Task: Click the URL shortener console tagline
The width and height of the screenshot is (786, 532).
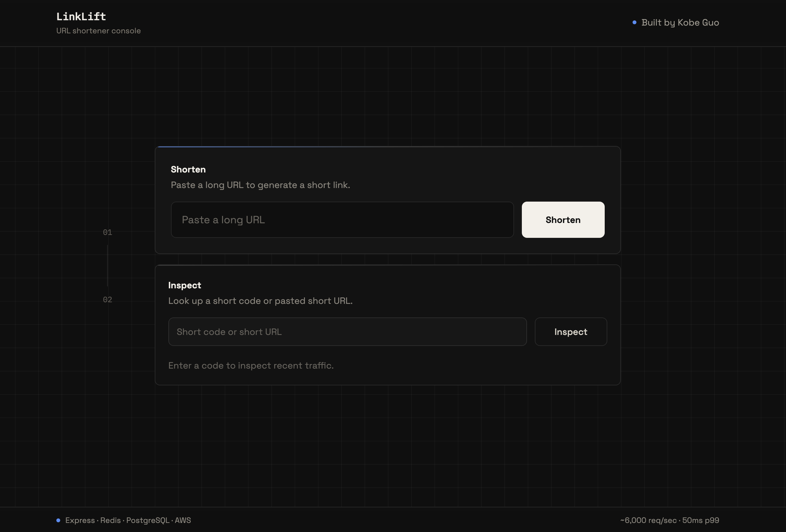Action: pos(98,31)
